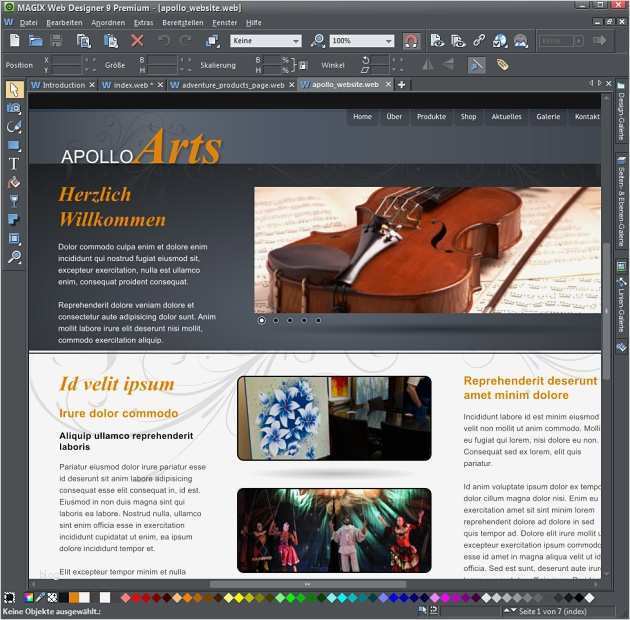
Task: Select the drawing and pen tool
Action: point(14,127)
